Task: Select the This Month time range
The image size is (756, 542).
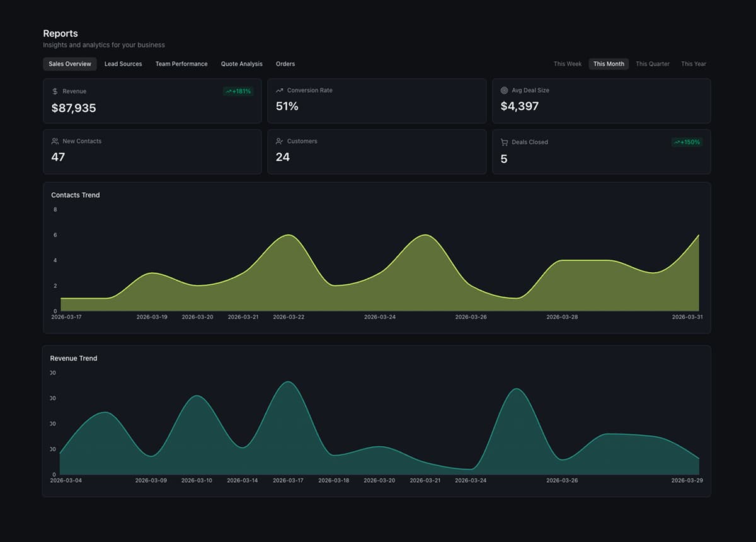Action: 609,64
